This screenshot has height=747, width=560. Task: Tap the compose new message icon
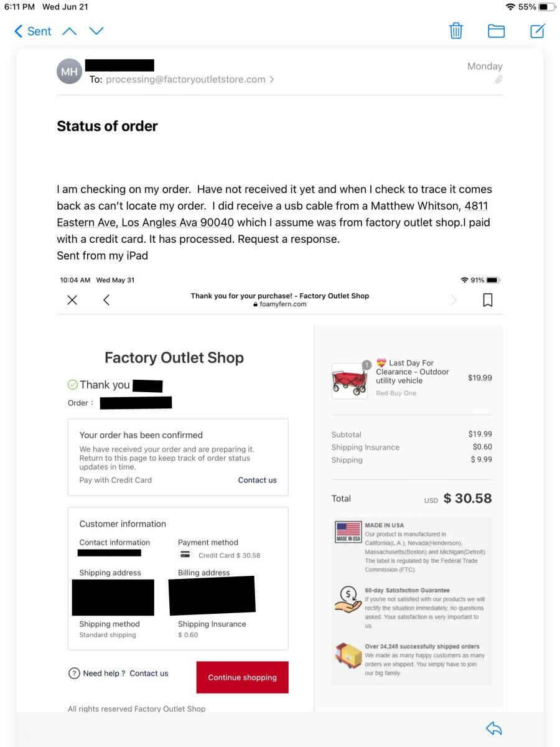(537, 31)
